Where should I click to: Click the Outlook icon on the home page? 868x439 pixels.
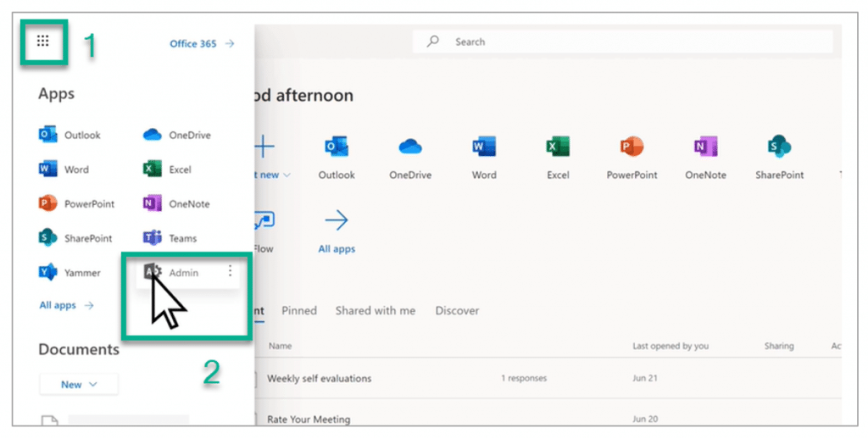tap(337, 147)
